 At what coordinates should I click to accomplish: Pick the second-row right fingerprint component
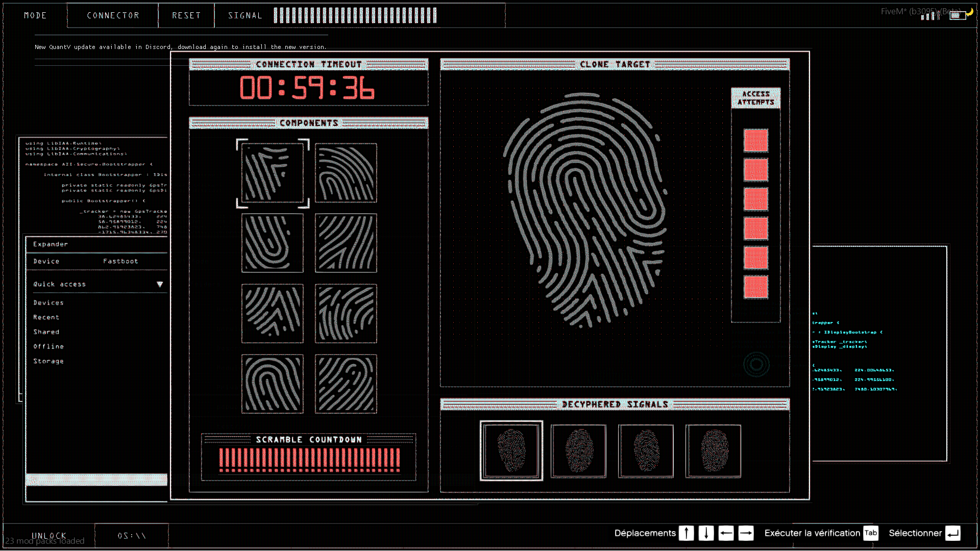click(x=346, y=243)
